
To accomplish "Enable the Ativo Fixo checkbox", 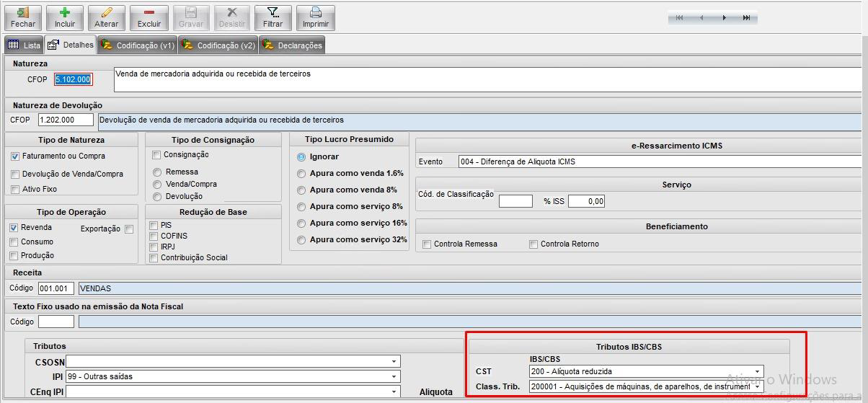I will 16,190.
